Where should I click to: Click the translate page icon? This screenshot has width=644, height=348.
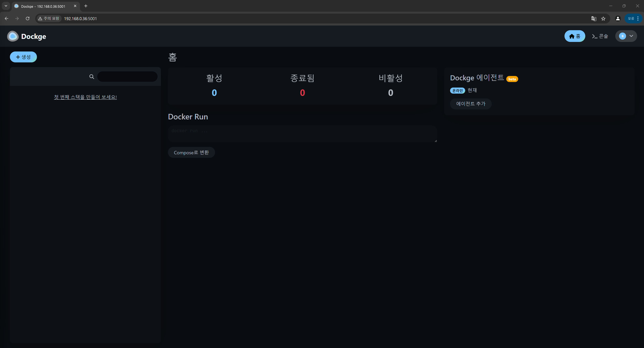coord(594,18)
